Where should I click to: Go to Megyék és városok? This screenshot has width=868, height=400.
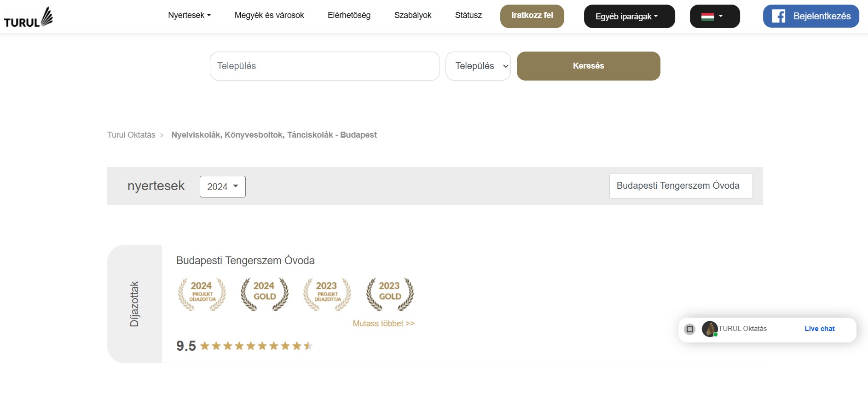click(269, 15)
